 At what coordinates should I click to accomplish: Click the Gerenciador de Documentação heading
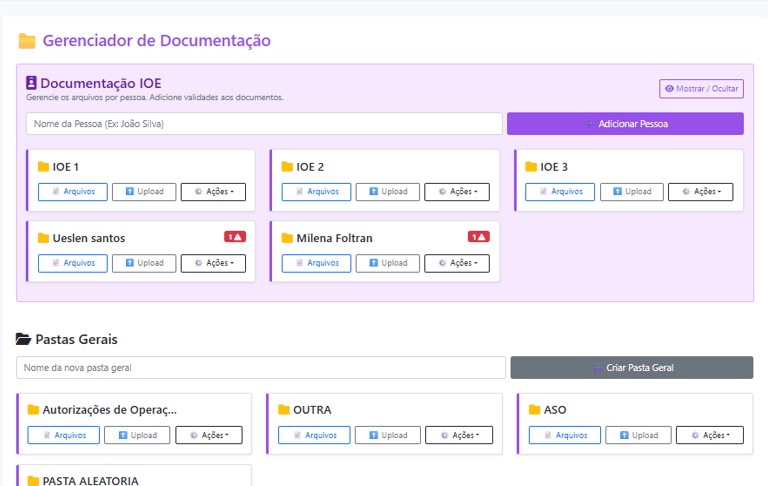[x=157, y=41]
